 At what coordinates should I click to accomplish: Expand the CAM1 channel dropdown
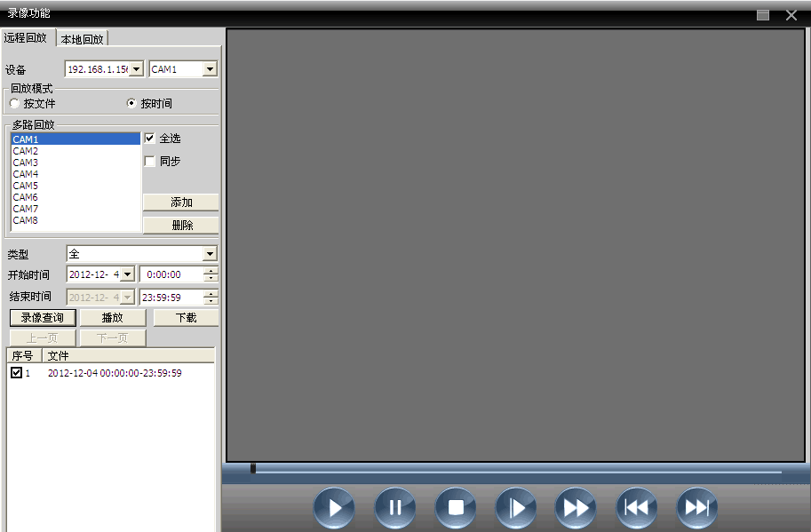[210, 69]
